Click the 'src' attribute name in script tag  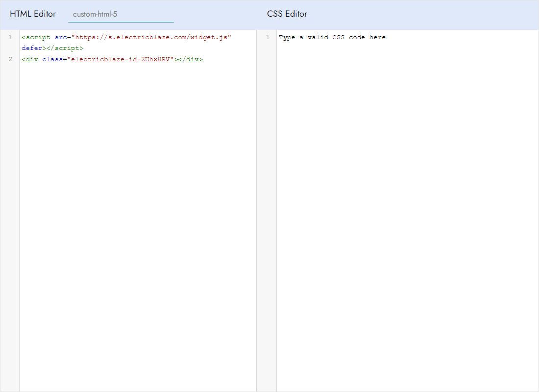pyautogui.click(x=61, y=37)
